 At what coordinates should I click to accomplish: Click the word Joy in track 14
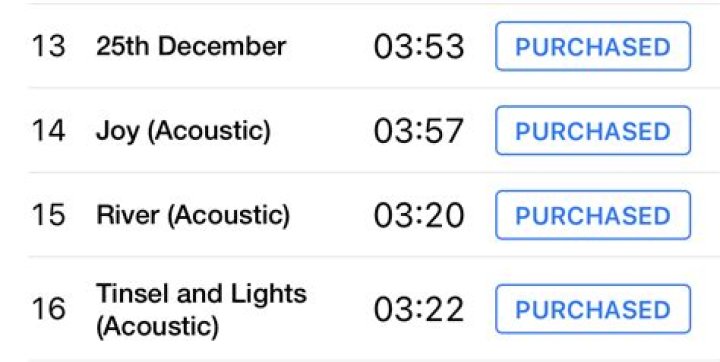pyautogui.click(x=118, y=132)
